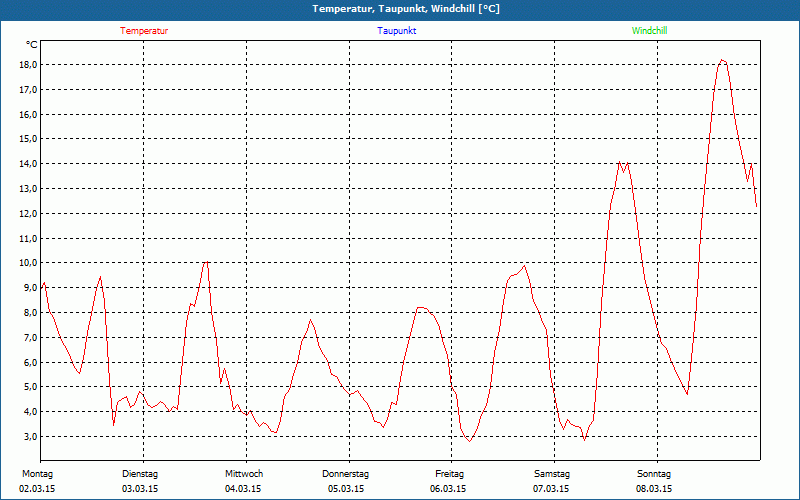The width and height of the screenshot is (800, 500).
Task: Click the Donnerstag day label
Action: click(x=345, y=474)
